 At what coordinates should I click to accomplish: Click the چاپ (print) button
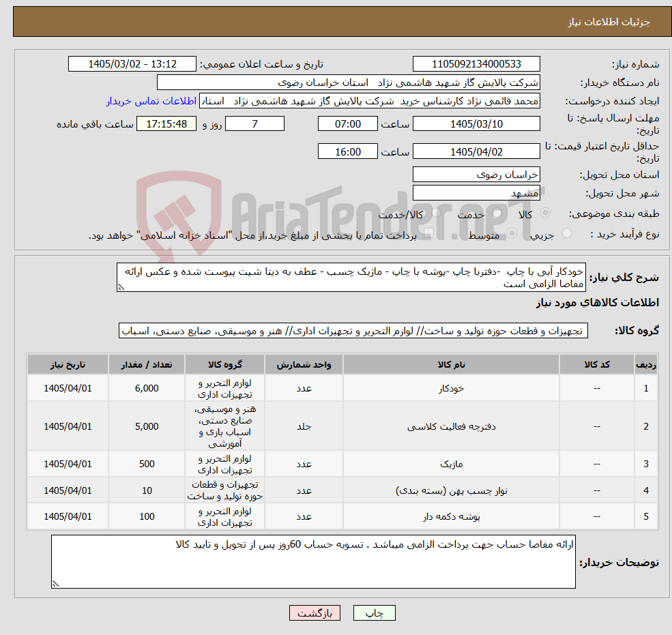374,612
